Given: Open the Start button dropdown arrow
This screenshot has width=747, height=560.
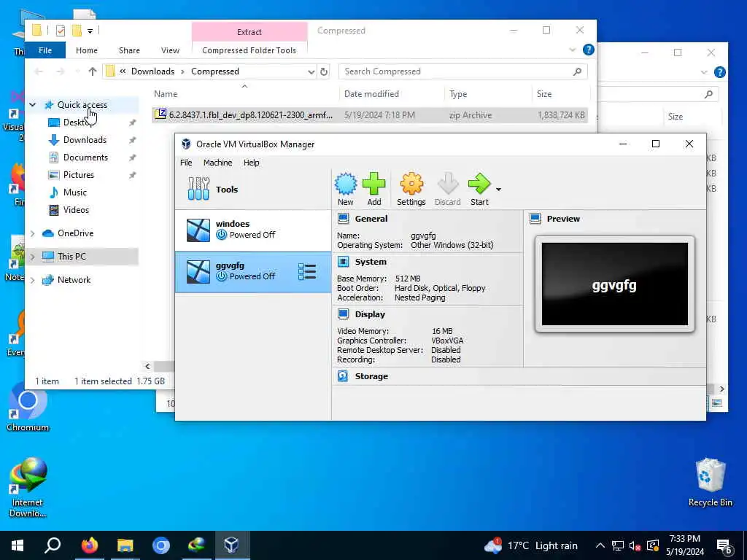Looking at the screenshot, I should 498,190.
